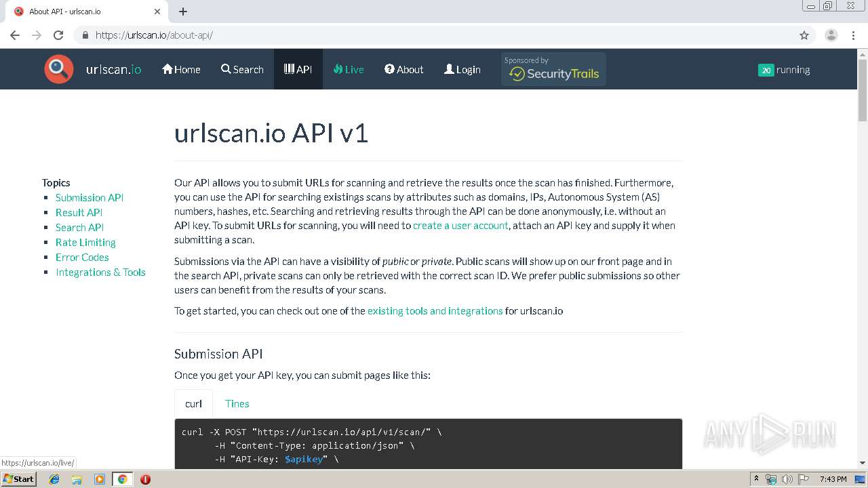This screenshot has height=488, width=868.
Task: Click the scrollbar up arrow
Action: point(863,54)
